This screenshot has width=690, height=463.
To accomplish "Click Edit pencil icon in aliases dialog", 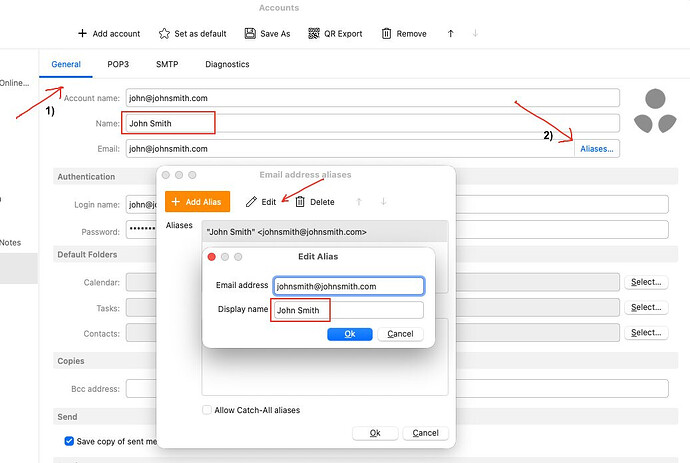I will click(251, 202).
